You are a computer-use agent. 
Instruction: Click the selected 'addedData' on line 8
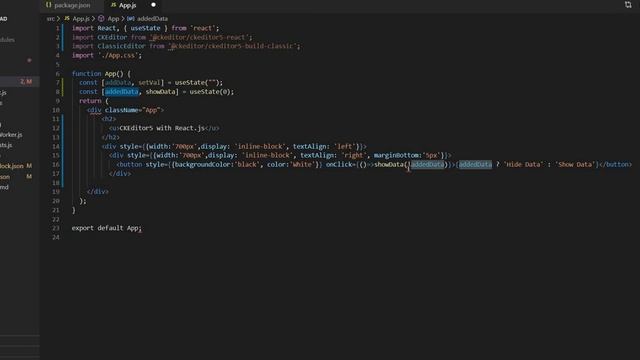[122, 92]
